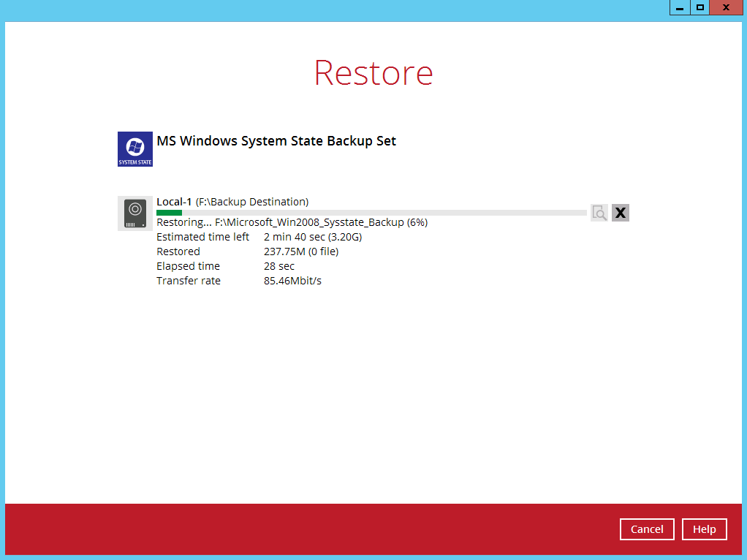Open the restore log magnifier icon
The image size is (747, 560).
click(599, 213)
